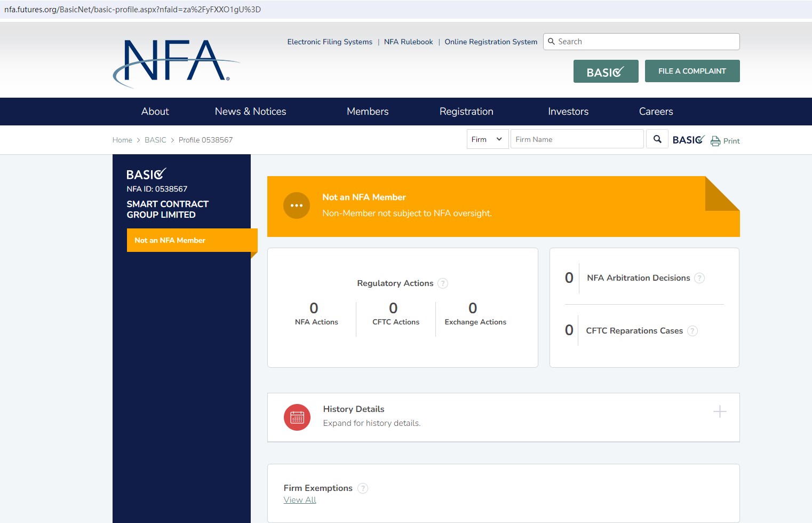Click the FILE A COMPLAINT button
The image size is (812, 523).
point(692,71)
